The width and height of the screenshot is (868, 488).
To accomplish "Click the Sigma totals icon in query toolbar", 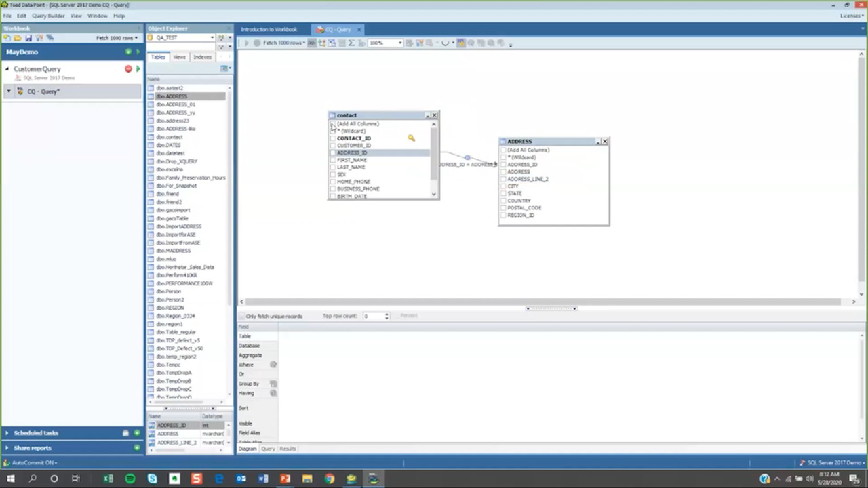I will click(351, 43).
